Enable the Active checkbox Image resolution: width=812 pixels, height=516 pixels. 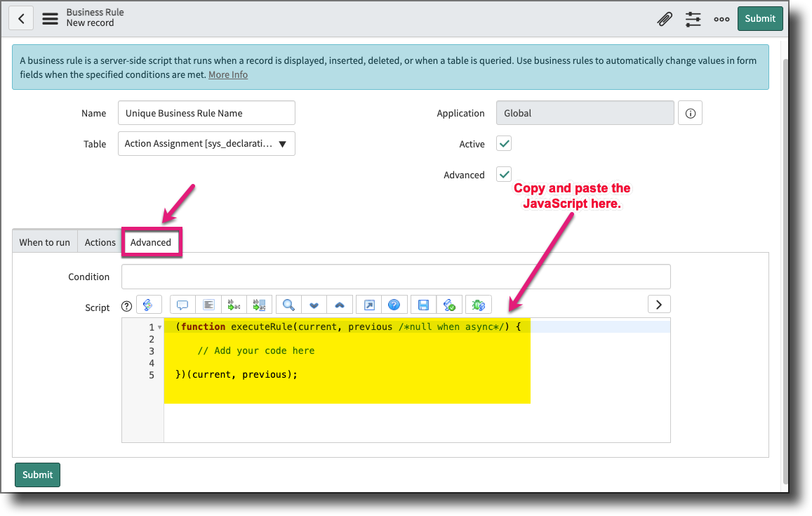coord(503,143)
